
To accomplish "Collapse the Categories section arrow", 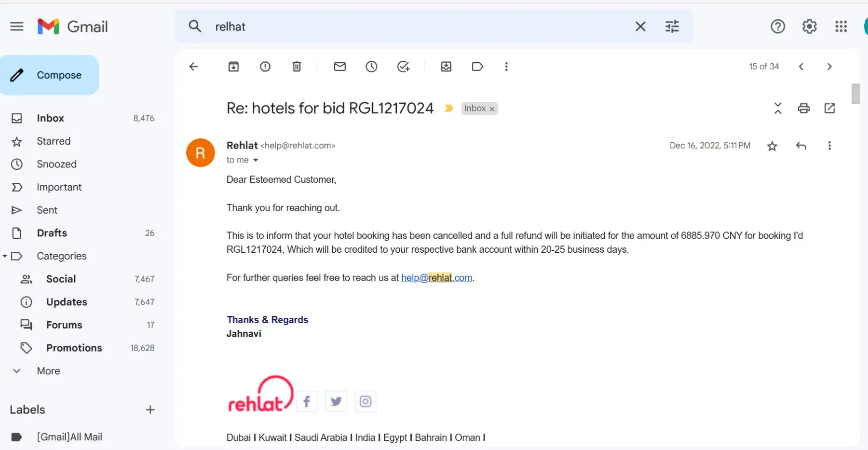I will click(4, 256).
